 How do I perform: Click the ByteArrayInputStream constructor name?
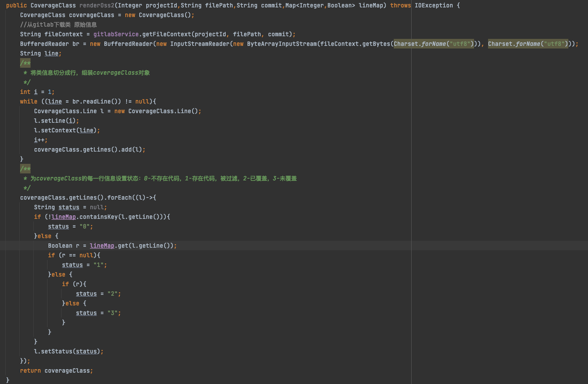coord(282,44)
